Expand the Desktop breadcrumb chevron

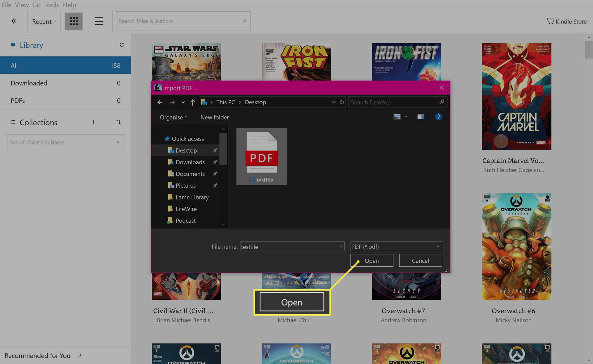pyautogui.click(x=240, y=102)
